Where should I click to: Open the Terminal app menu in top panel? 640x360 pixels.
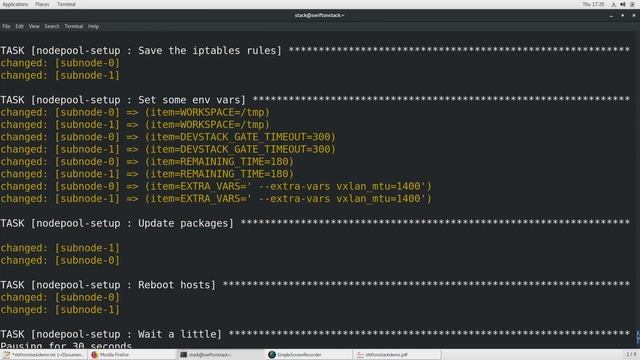point(66,4)
